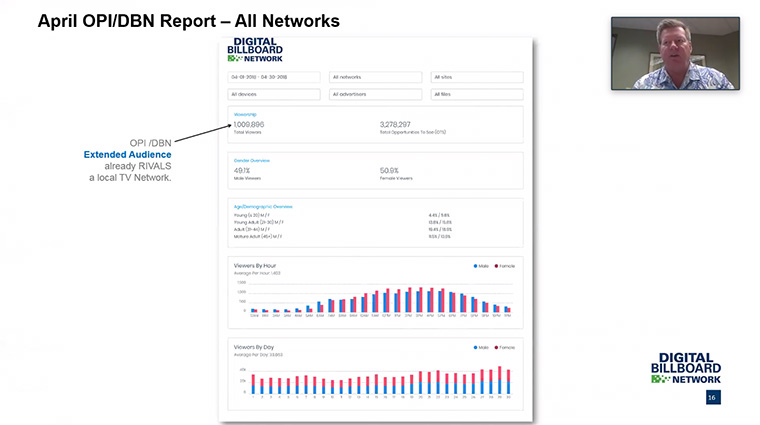Click the 49.1% male viewers value

(x=242, y=171)
